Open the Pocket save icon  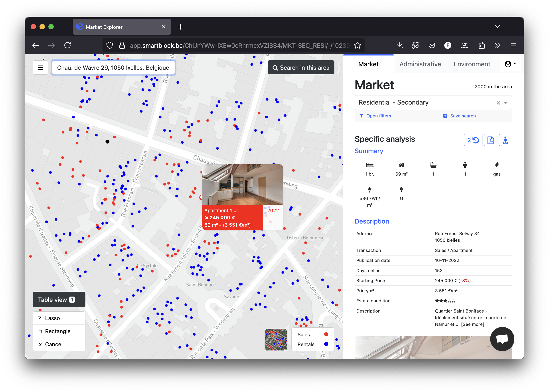coord(431,45)
